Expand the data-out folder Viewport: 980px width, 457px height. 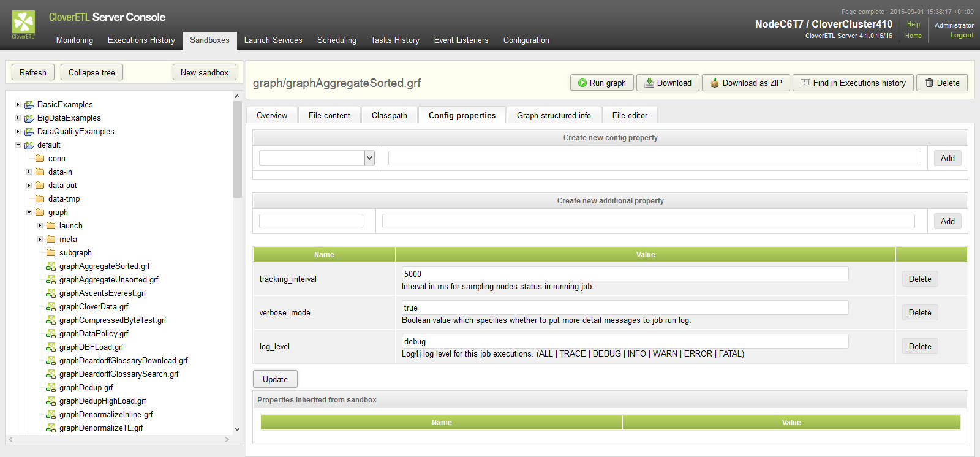[x=29, y=186]
